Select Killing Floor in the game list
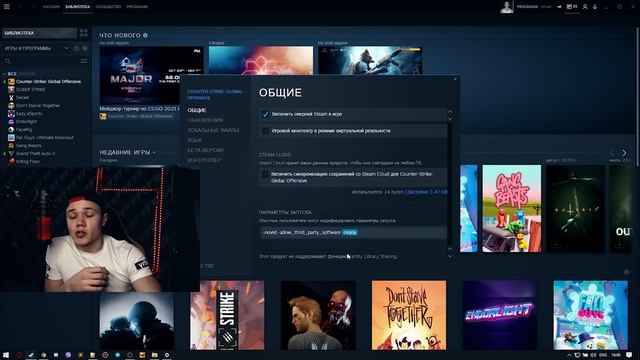Screen dimensions: 640x360 tap(28, 161)
